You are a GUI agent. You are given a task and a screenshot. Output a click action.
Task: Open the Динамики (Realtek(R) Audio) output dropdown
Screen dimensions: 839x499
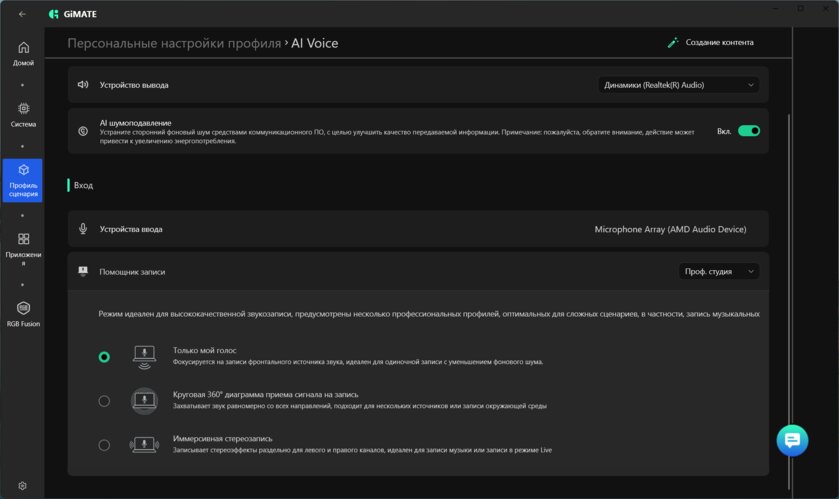[x=678, y=85]
